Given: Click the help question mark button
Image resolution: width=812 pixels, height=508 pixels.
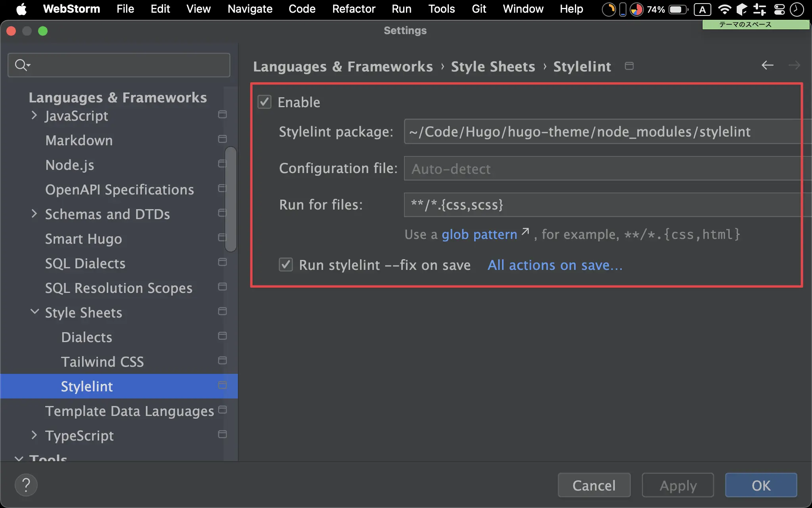Looking at the screenshot, I should pyautogui.click(x=26, y=485).
